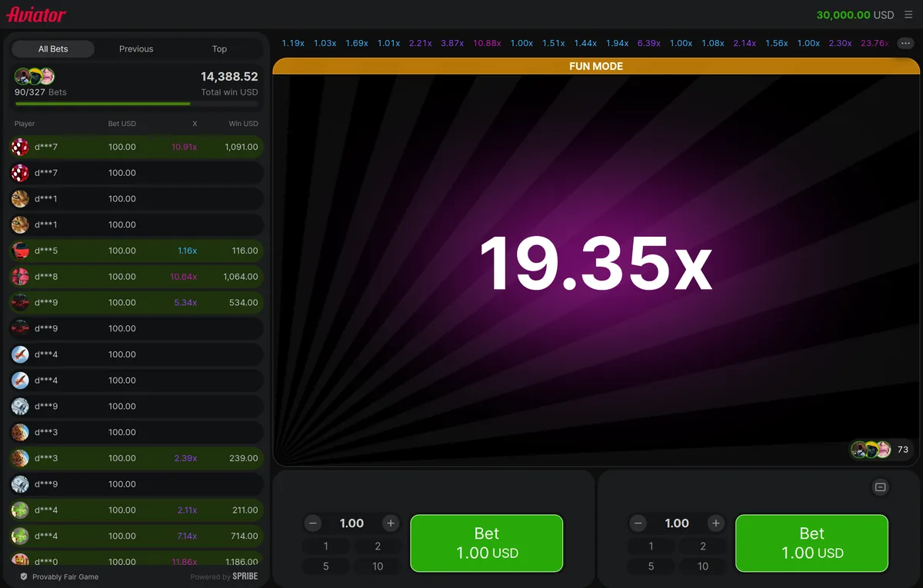Click the Powered by SPRIBE logo

(x=224, y=576)
